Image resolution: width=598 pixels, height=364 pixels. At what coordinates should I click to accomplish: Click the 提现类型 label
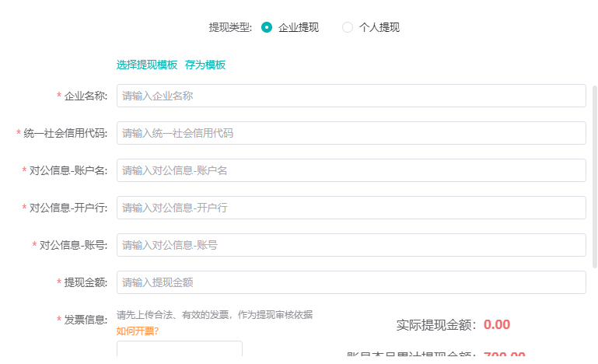coord(230,27)
